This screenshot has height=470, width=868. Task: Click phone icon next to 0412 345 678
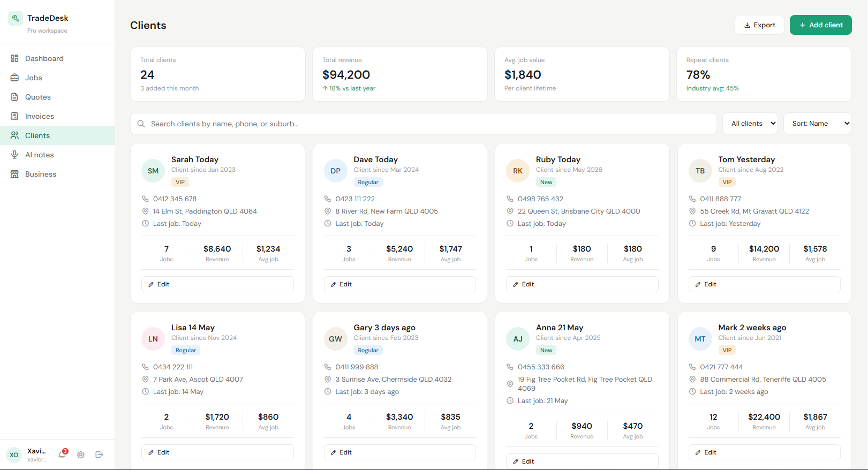pos(145,199)
